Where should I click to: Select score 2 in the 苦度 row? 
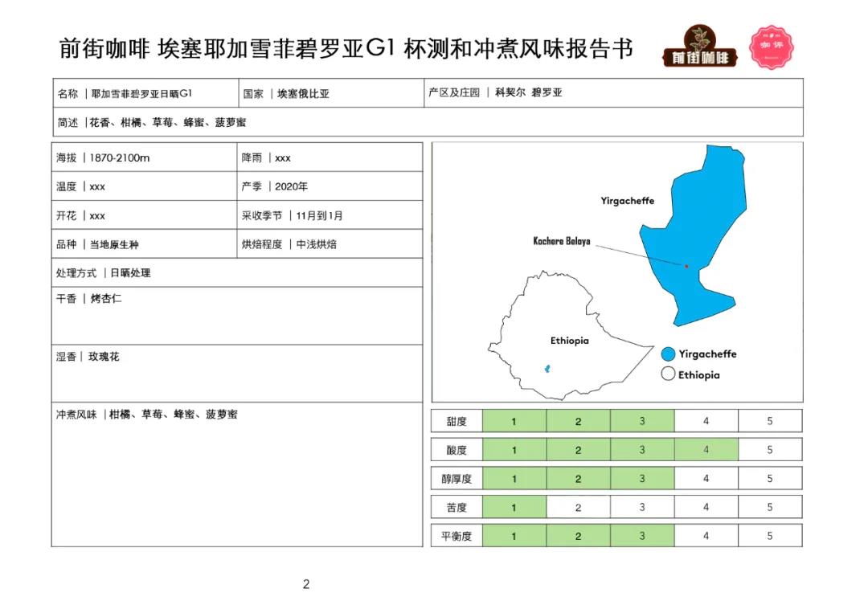[x=578, y=507]
